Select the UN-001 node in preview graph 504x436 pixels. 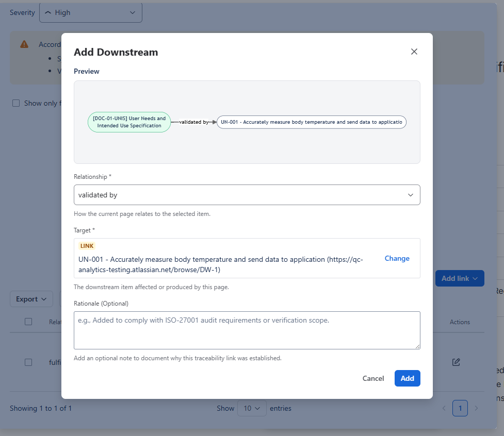point(312,122)
